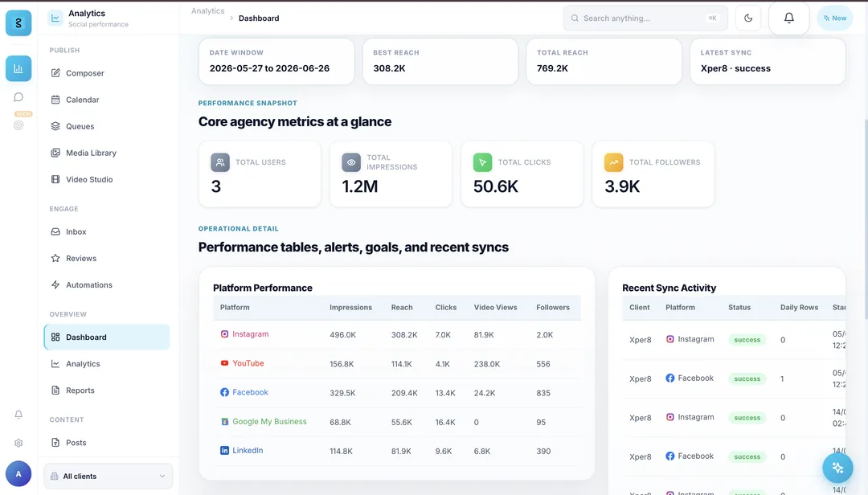Click the Dashboard breadcrumb
Screen dimensions: 868x495
point(259,18)
